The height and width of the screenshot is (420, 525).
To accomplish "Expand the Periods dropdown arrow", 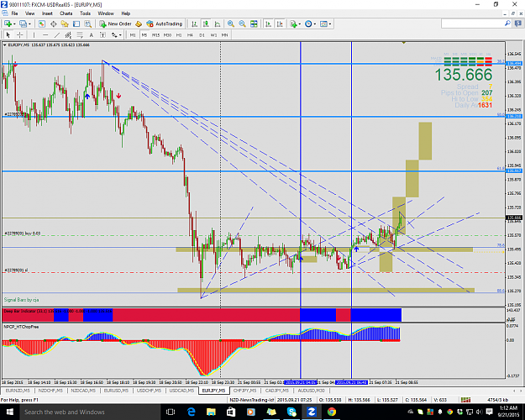I will 315,24.
